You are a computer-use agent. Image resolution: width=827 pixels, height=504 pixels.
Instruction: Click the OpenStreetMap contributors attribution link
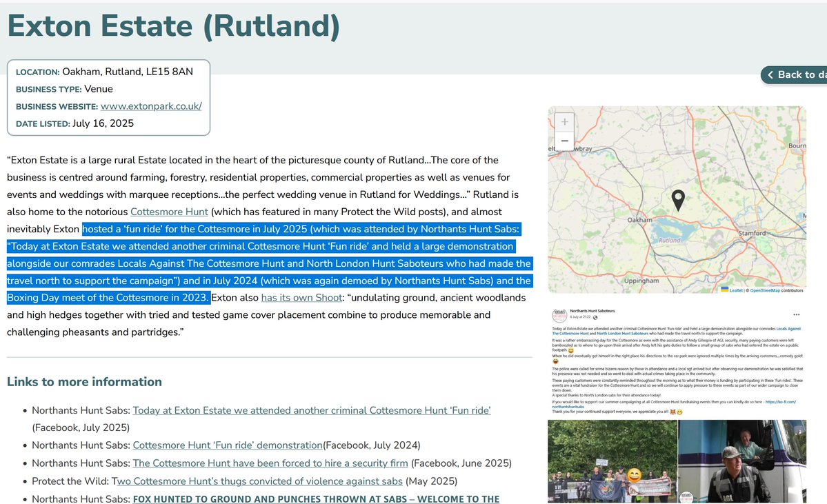tap(765, 290)
